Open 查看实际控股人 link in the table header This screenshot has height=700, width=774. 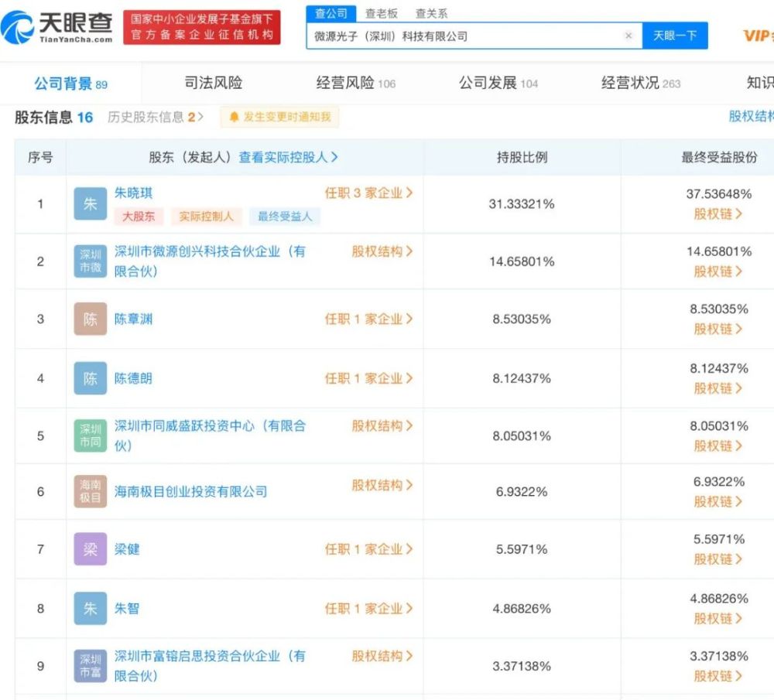click(x=288, y=157)
